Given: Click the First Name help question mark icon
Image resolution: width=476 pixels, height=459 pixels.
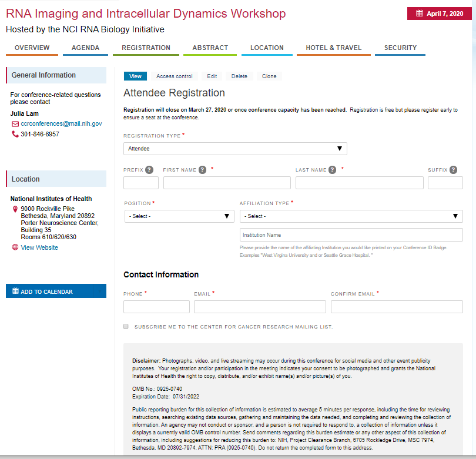Looking at the screenshot, I should pyautogui.click(x=202, y=170).
